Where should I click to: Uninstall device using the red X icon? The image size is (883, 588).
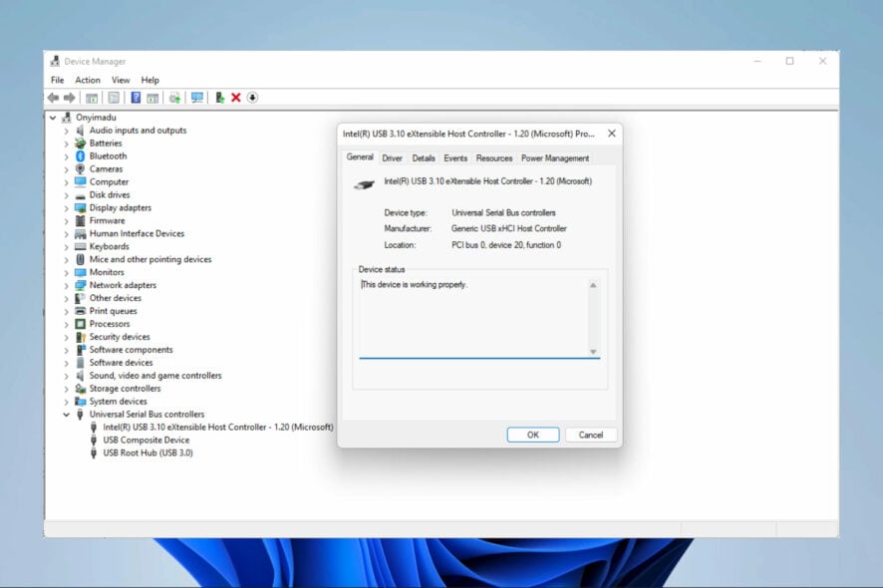[x=236, y=98]
